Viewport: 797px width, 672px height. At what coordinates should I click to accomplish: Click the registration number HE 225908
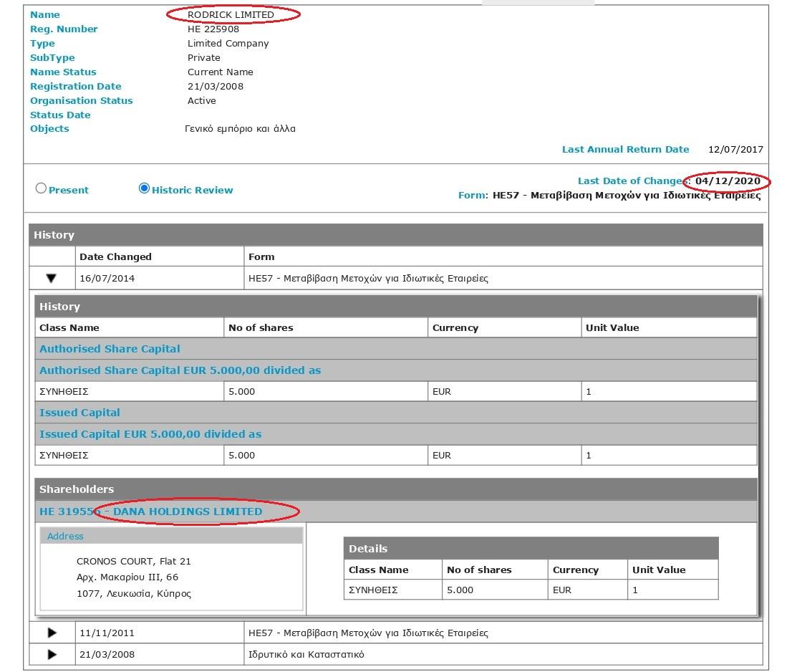pos(213,29)
